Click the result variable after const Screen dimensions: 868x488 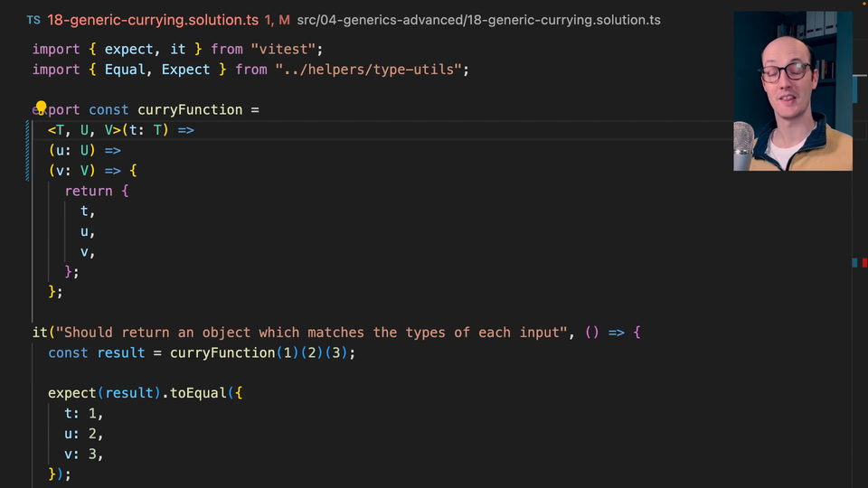click(121, 352)
